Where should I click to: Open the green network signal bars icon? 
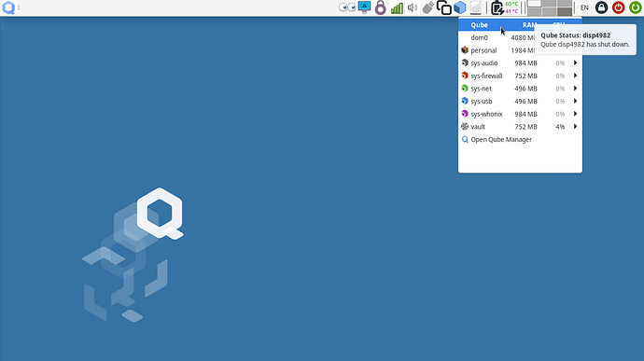coord(397,7)
